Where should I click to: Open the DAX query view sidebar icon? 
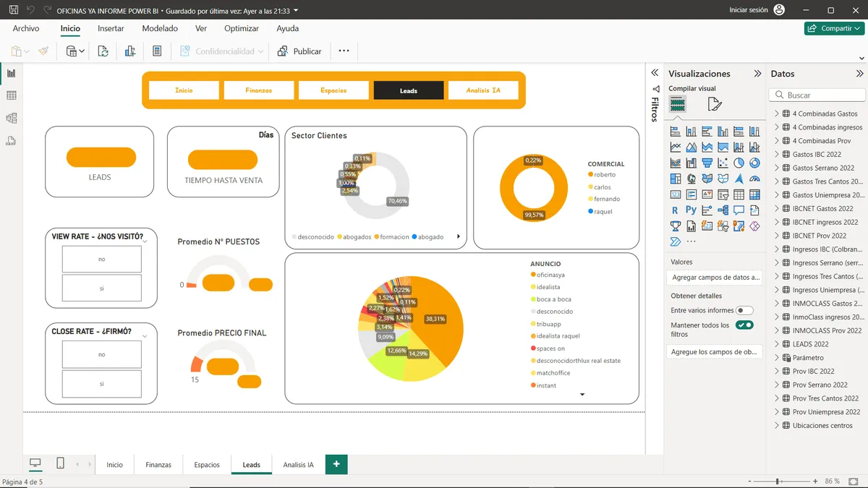click(11, 140)
